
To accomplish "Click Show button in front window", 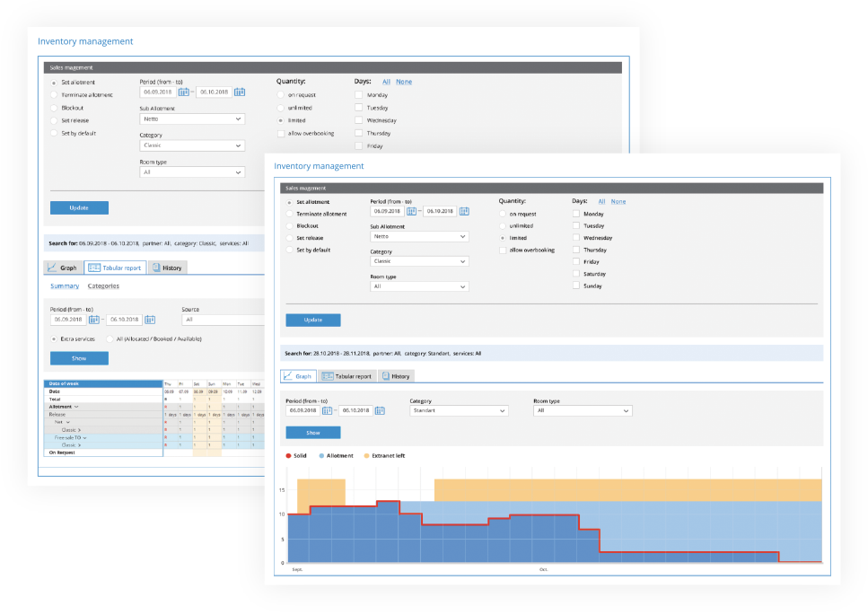I will point(313,433).
